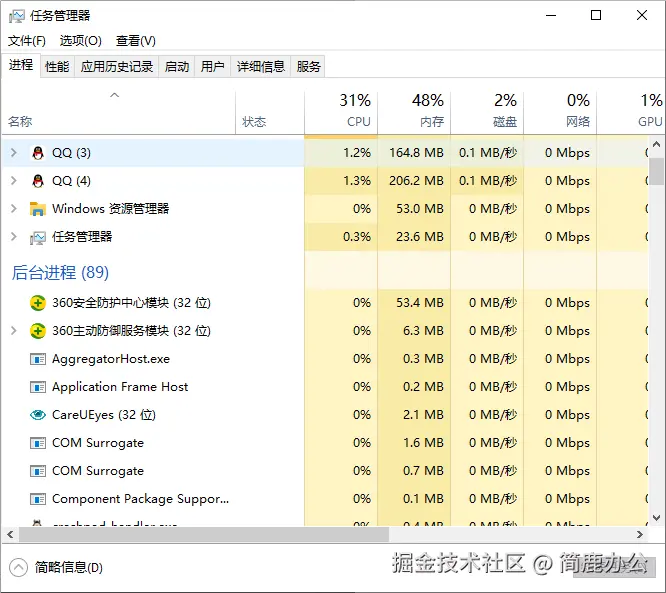Click the Windows 资源管理器 folder icon
Viewport: 666px width, 593px height.
pos(38,209)
